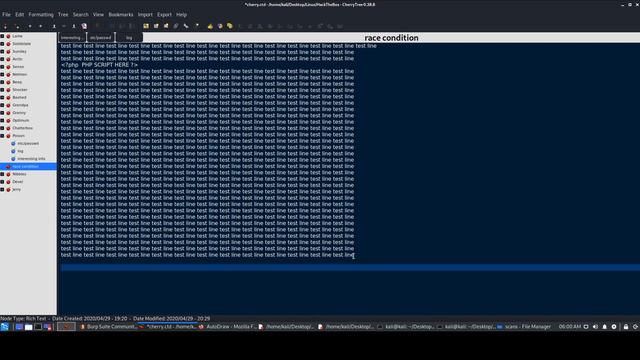Open the Bookmarks menu
Viewport: 640px width, 360px height.
point(121,15)
